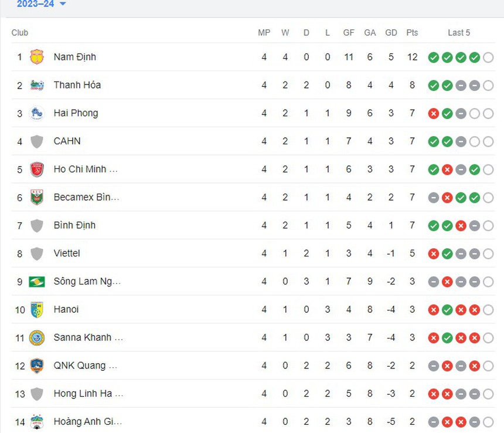Click the GD column header
Image resolution: width=504 pixels, height=433 pixels.
(x=391, y=33)
